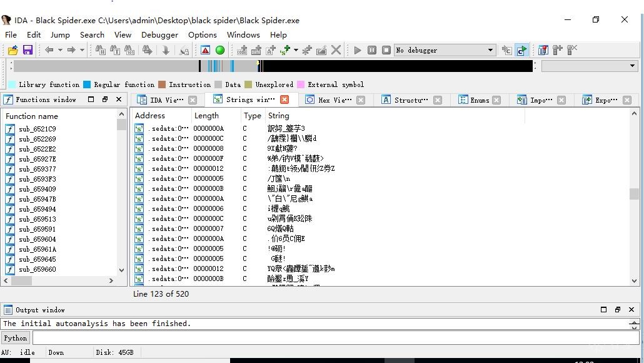644x363 pixels.
Task: Close the IDA View tab
Action: pos(192,100)
